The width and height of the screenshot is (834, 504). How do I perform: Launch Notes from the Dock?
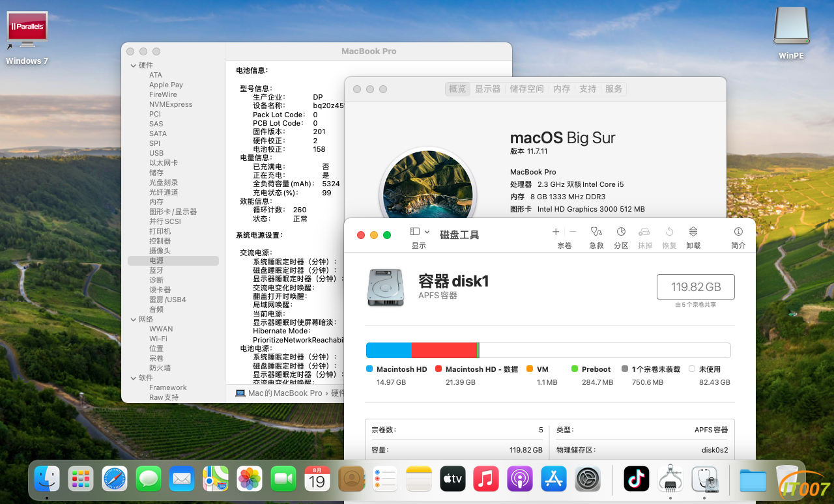pyautogui.click(x=419, y=479)
